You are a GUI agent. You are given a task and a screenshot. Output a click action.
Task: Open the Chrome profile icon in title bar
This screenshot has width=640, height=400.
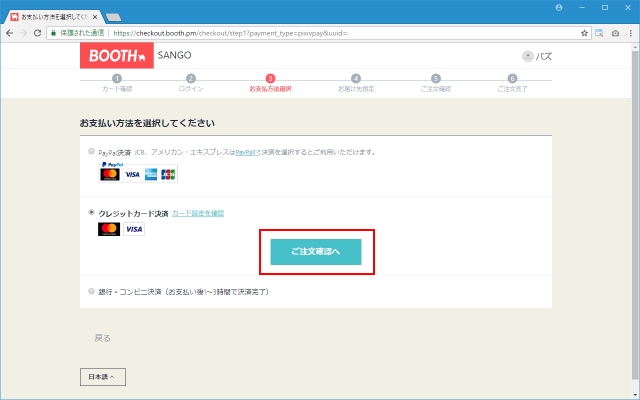559,7
